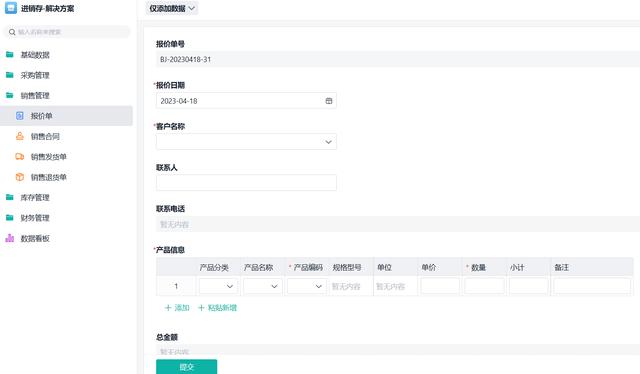The image size is (640, 374).
Task: Click the 单位 cell in row 1
Action: pos(395,286)
